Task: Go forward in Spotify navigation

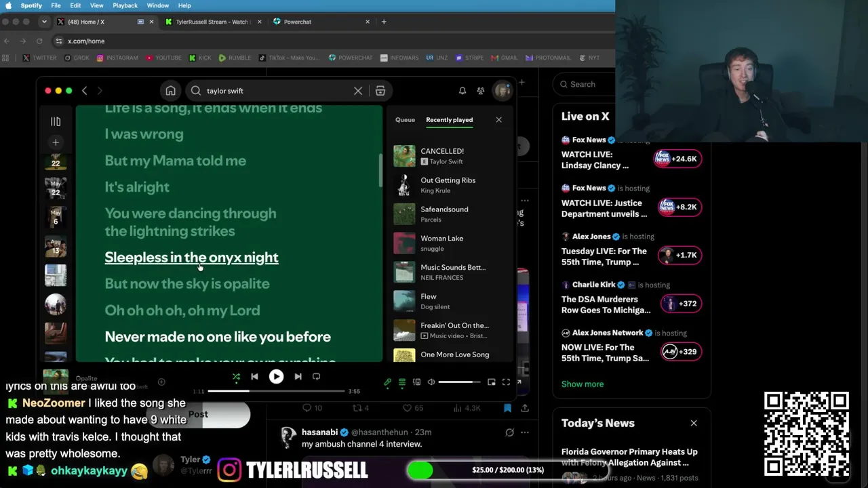Action: (100, 91)
